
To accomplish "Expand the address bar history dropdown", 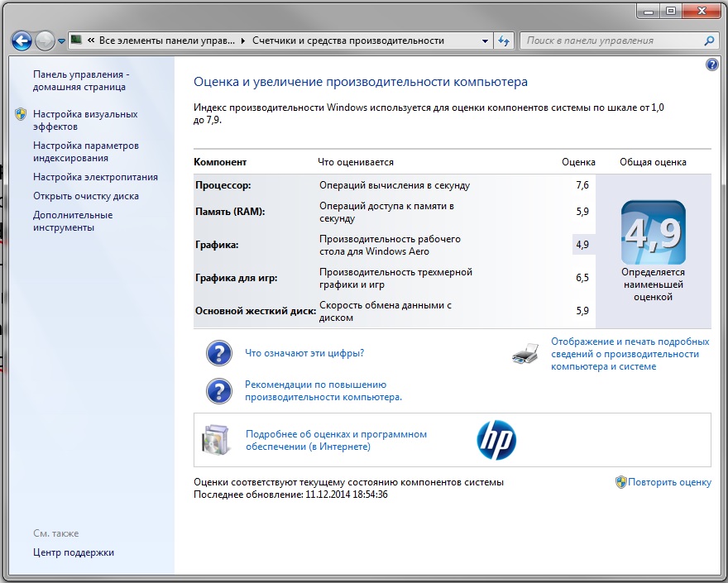I will coord(485,41).
